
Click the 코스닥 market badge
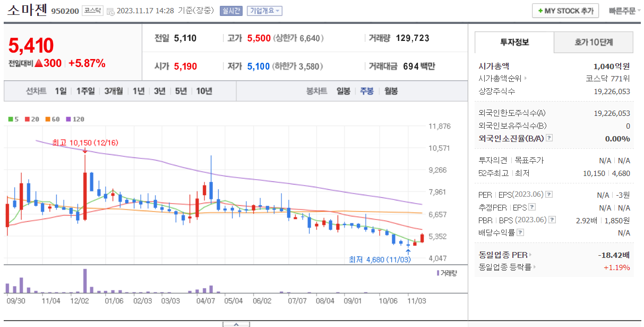point(93,11)
